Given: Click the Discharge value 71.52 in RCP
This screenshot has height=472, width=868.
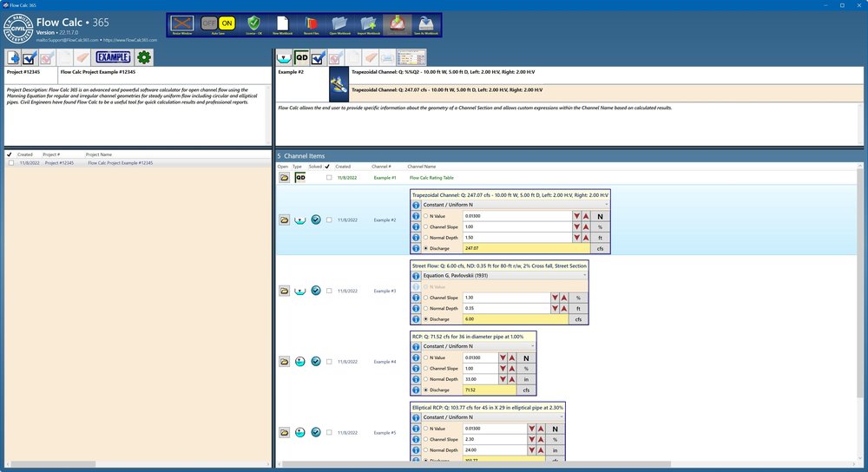Looking at the screenshot, I should (490, 390).
